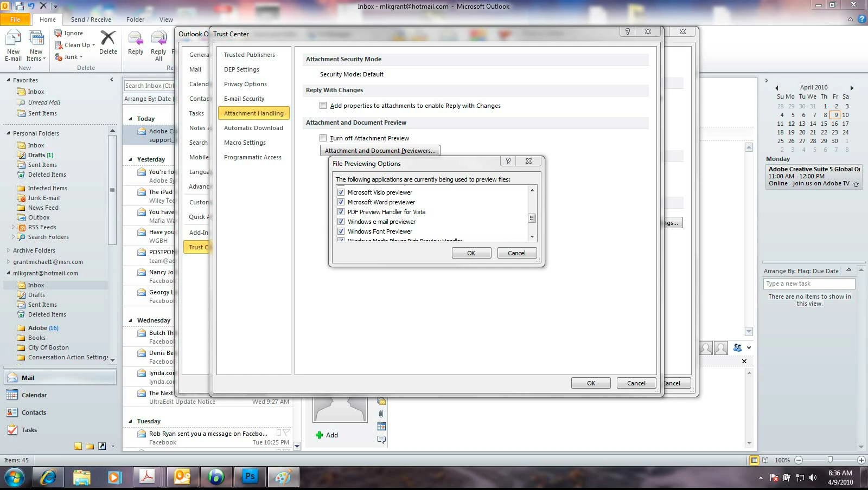Click the green Add plus icon
The height and width of the screenshot is (490, 868).
coord(319,435)
